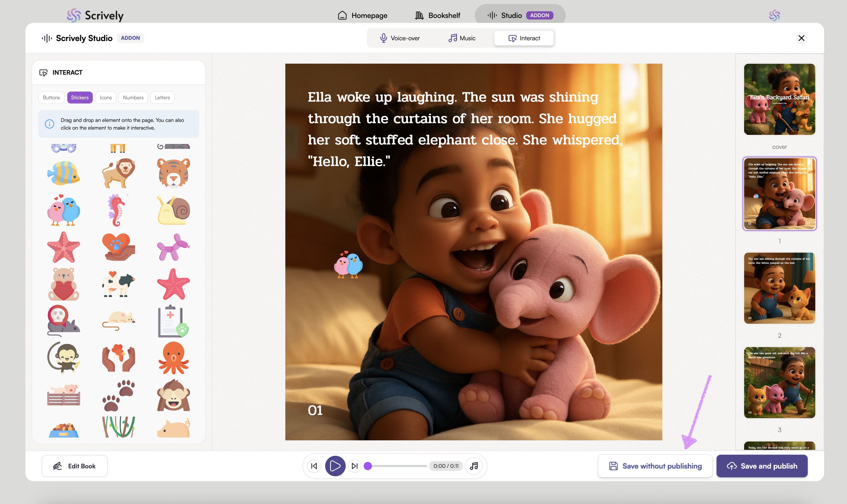
Task: Select the balloon dog sticker
Action: coord(173,247)
